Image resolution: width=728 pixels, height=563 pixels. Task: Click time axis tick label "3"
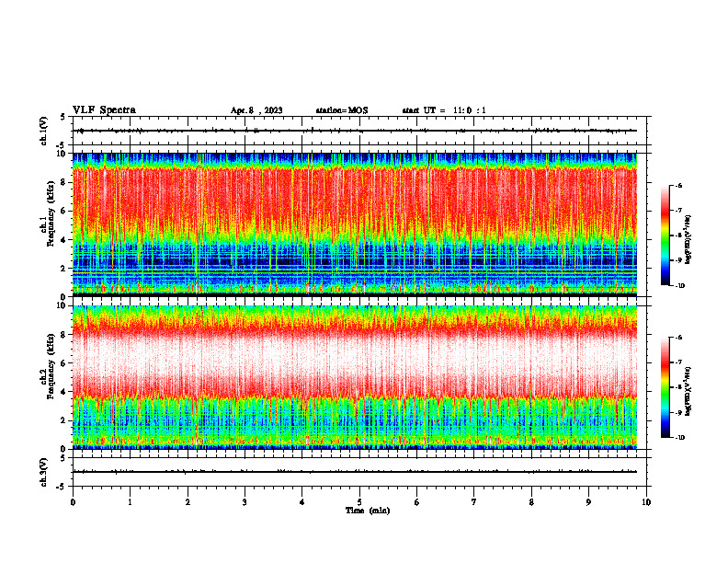[x=245, y=502]
